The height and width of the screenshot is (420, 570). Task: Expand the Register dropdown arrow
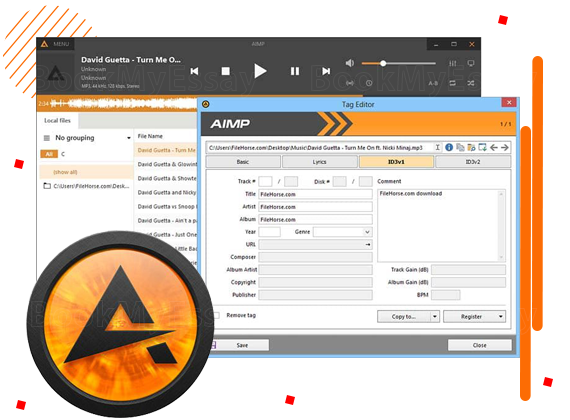pos(501,317)
